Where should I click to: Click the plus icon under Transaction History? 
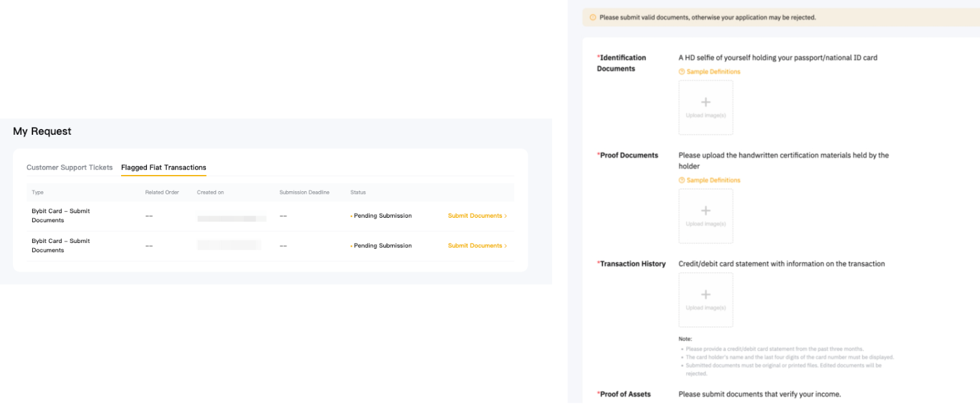pyautogui.click(x=706, y=295)
